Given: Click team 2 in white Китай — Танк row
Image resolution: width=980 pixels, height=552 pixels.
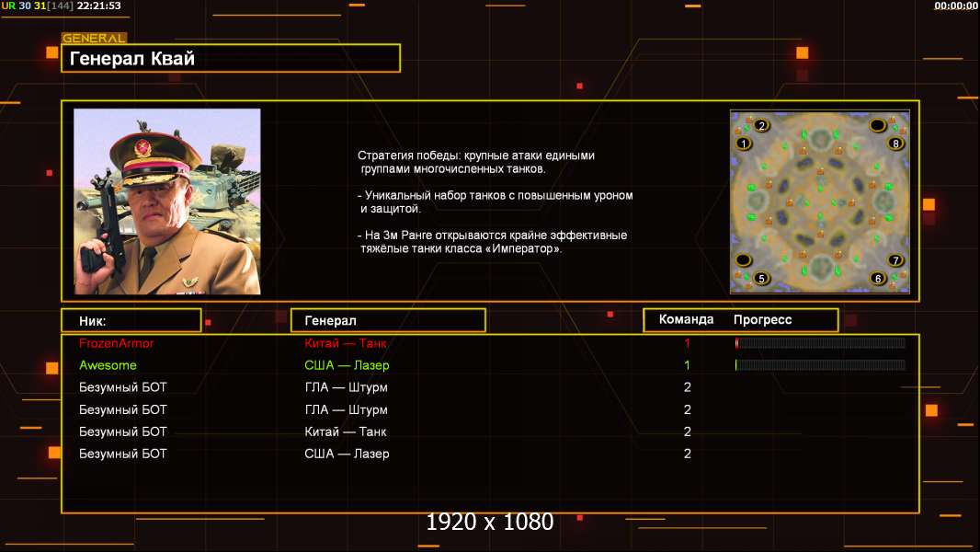Looking at the screenshot, I should pos(687,432).
